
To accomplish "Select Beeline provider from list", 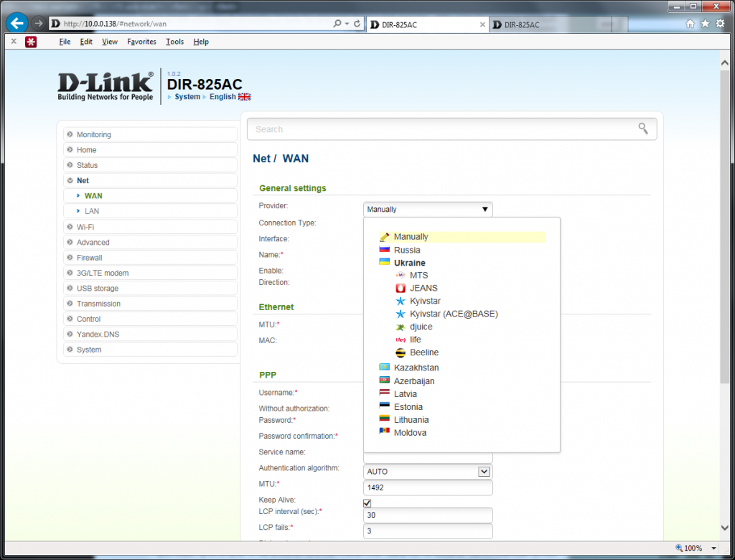I will [x=423, y=353].
